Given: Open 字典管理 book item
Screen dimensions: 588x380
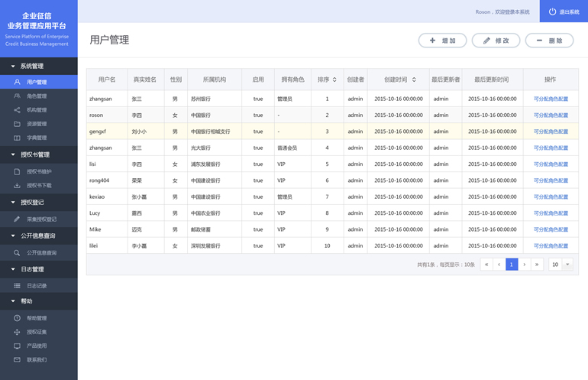Looking at the screenshot, I should tap(39, 138).
